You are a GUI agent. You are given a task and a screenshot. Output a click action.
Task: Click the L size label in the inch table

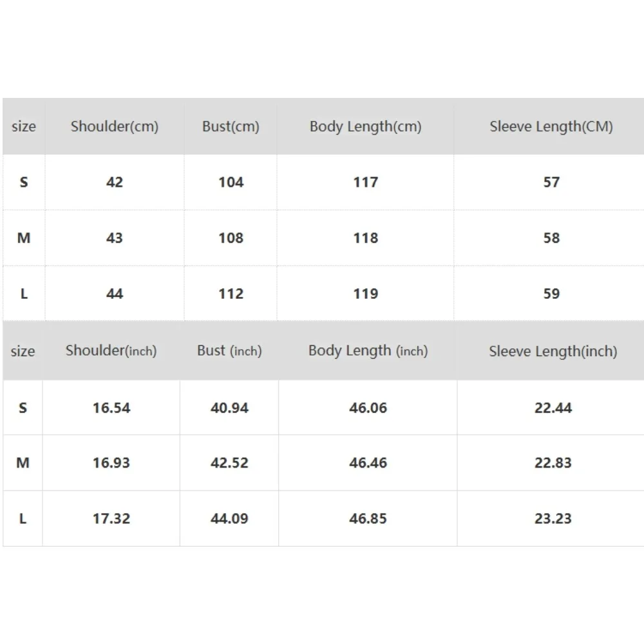(x=23, y=518)
